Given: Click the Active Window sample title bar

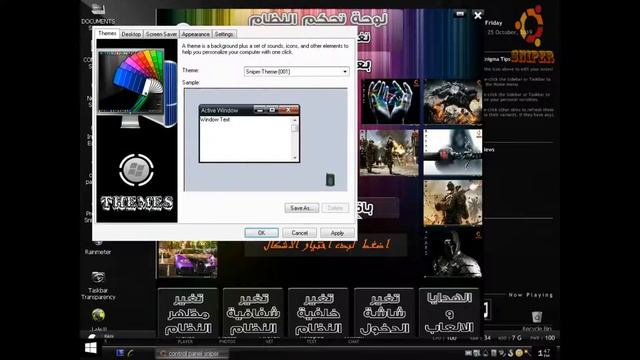Looking at the screenshot, I should 249,110.
